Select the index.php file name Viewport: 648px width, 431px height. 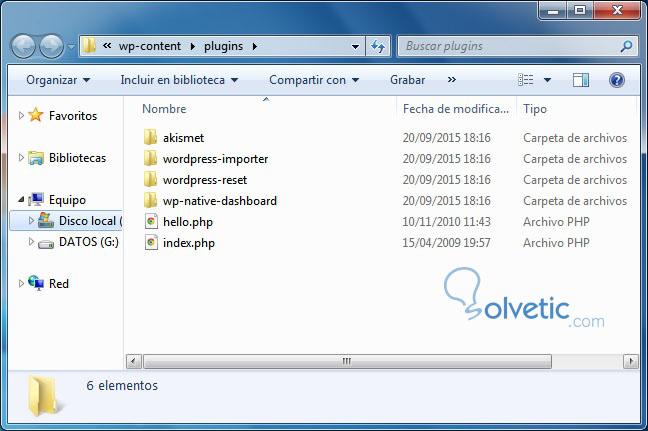pyautogui.click(x=188, y=243)
